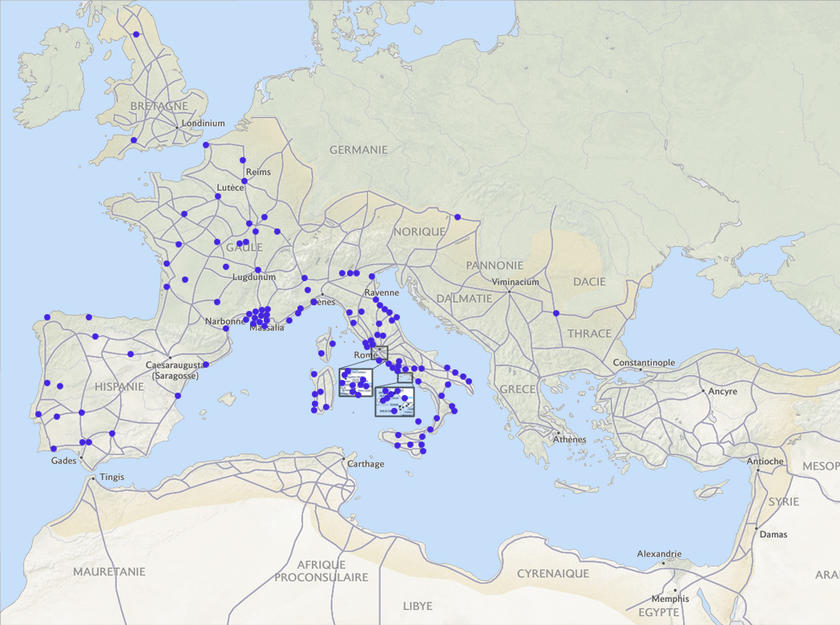This screenshot has width=840, height=625.
Task: Select the Viminacium city dot
Action: tap(509, 291)
